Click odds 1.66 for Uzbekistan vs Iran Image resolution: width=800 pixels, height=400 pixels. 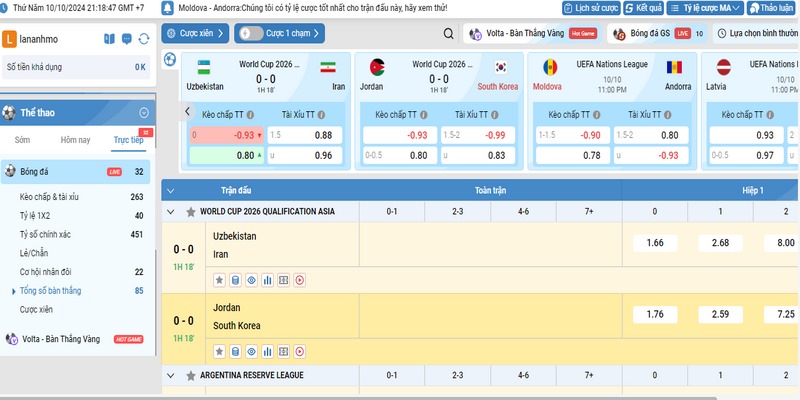[655, 243]
